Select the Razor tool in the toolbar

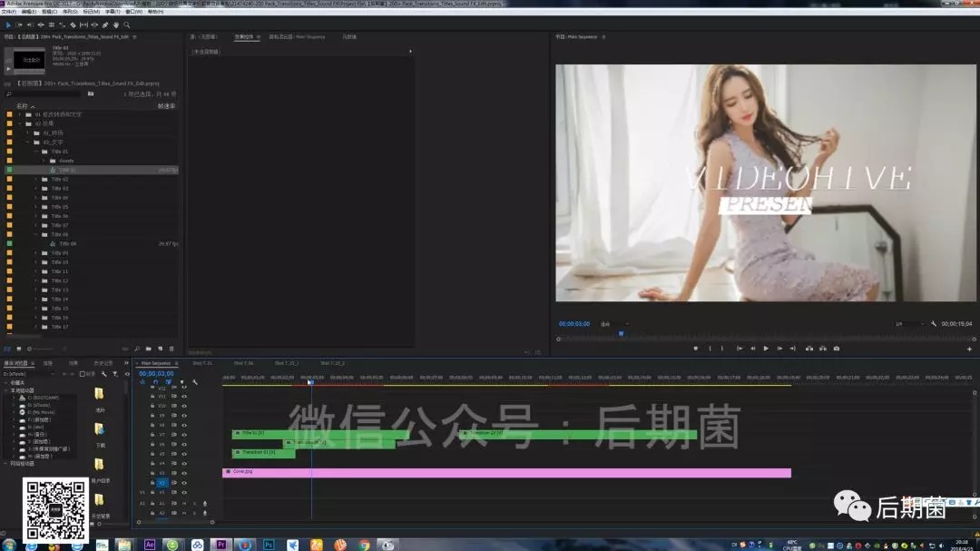tap(73, 25)
